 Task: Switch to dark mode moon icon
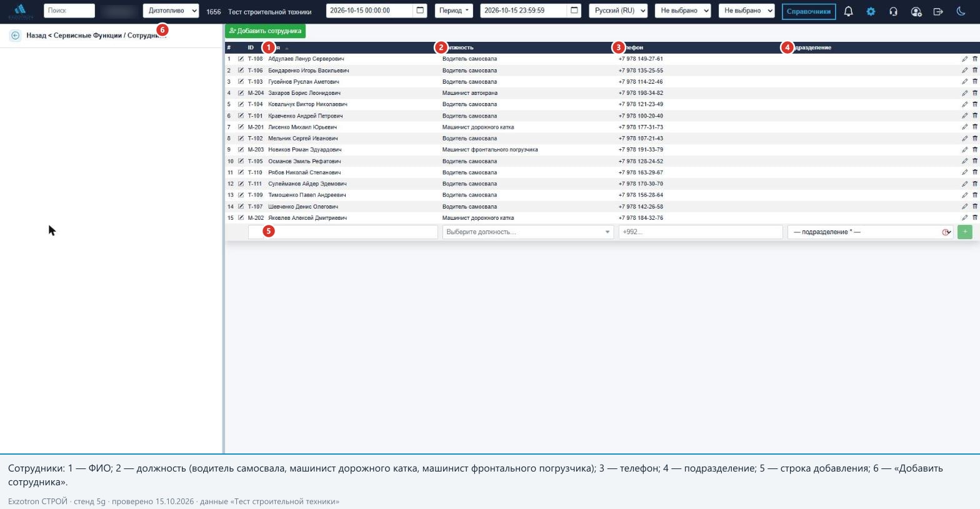(961, 11)
